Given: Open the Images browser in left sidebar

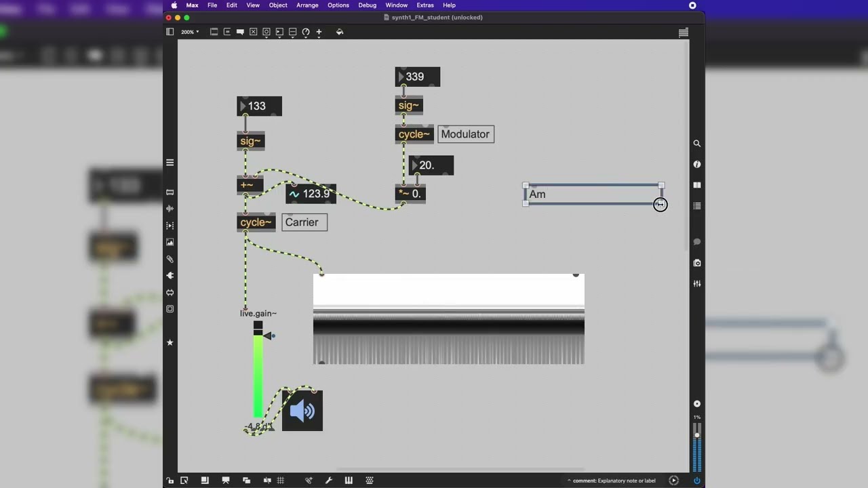Looking at the screenshot, I should pyautogui.click(x=170, y=242).
